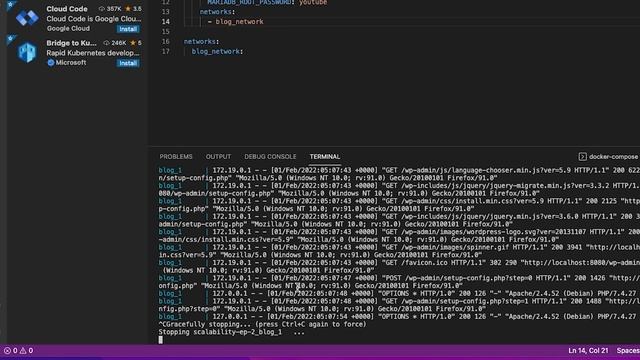Click the POST setup-config.php?step=0 log line
Screen dimensions: 640x360
pos(399,278)
